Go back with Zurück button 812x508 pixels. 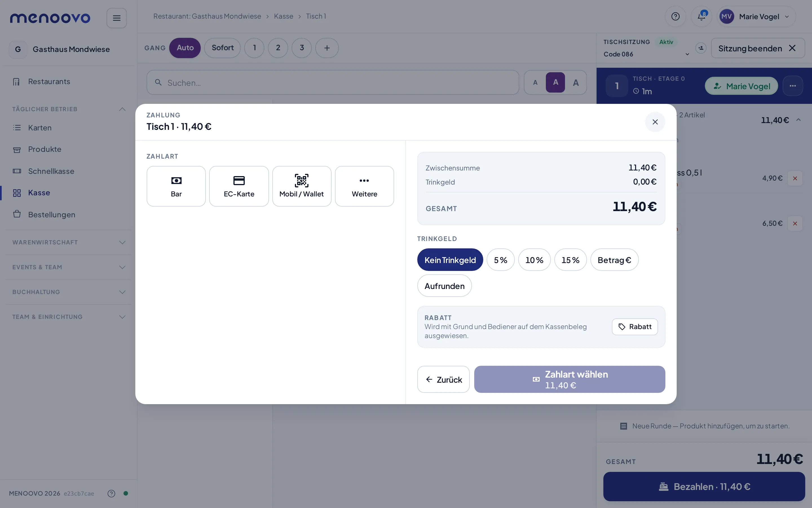[443, 379]
